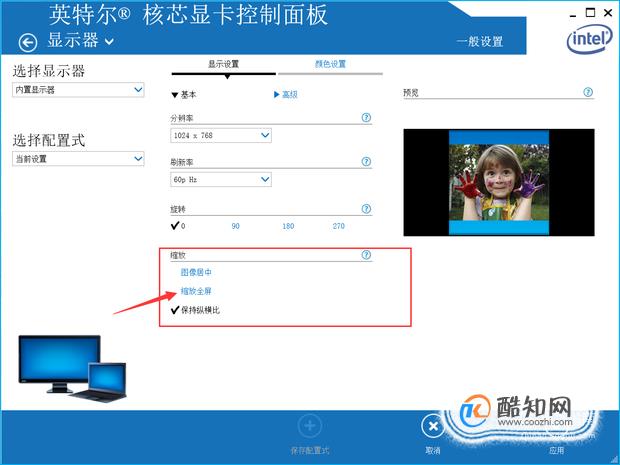Open help icon for 预览
This screenshot has width=620, height=465.
(x=588, y=92)
